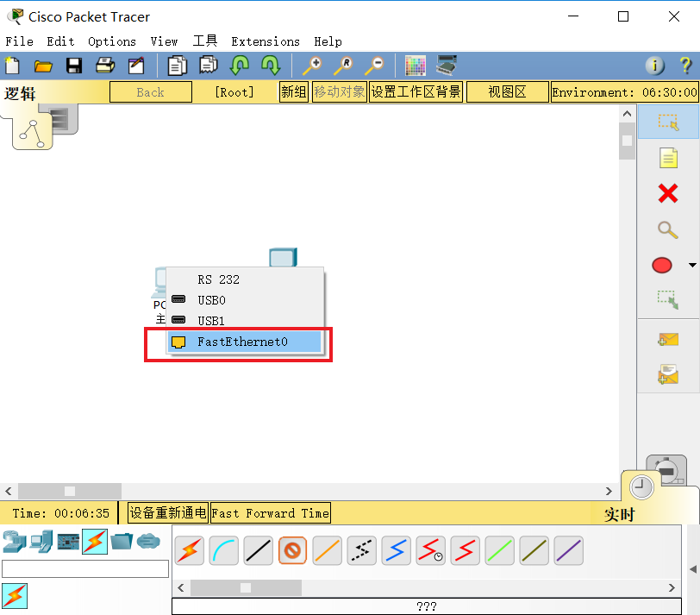Reset zoom with the R magnifier
The height and width of the screenshot is (615, 700).
tap(343, 66)
